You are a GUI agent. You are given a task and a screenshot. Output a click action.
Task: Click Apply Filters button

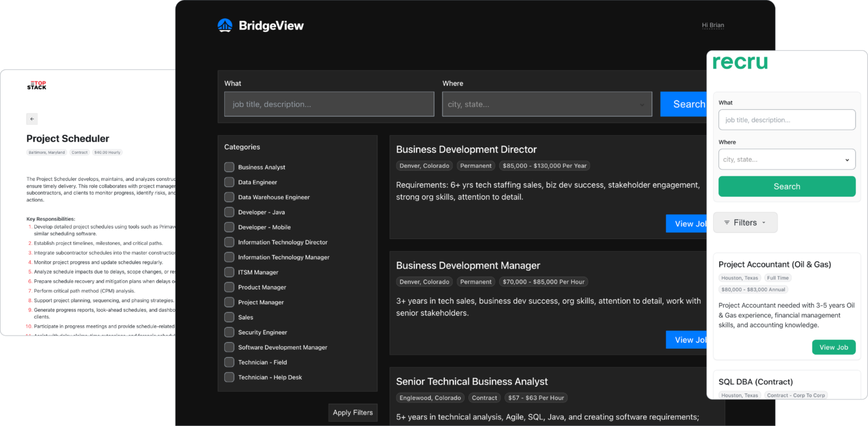click(x=353, y=413)
